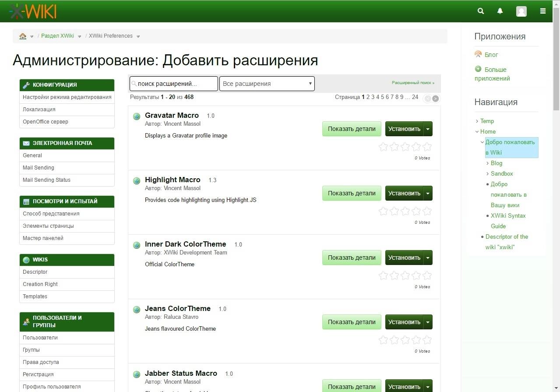Expand the Temp node in navigation tree
This screenshot has height=392, width=560.
tap(477, 121)
